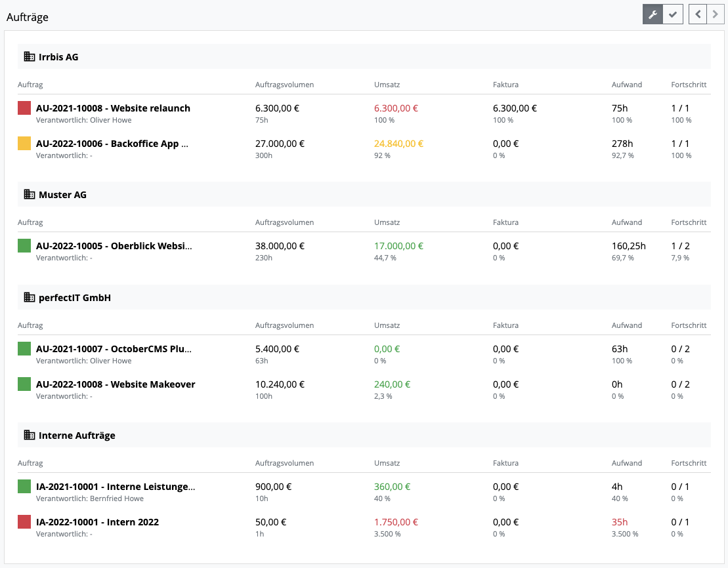Click Verantwortlich: Bernfried Howe text
728x568 pixels.
(90, 498)
